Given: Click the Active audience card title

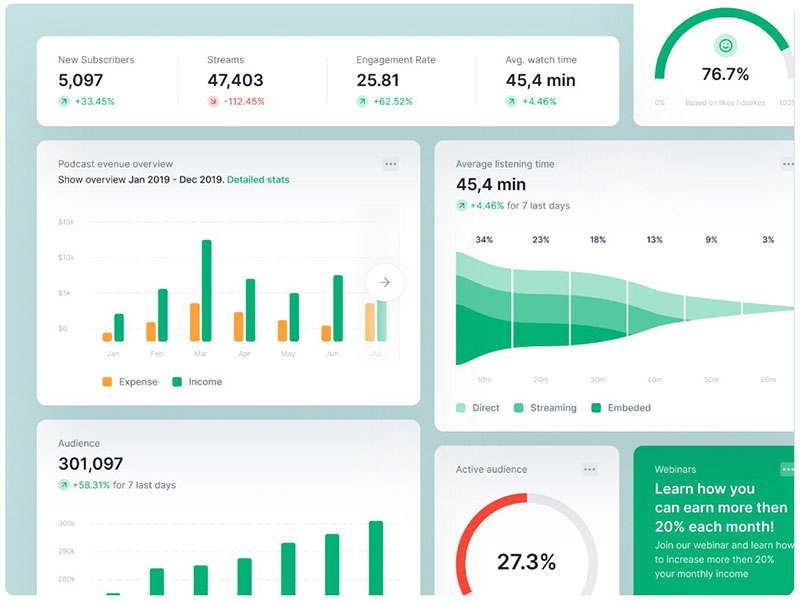Looking at the screenshot, I should pyautogui.click(x=491, y=469).
